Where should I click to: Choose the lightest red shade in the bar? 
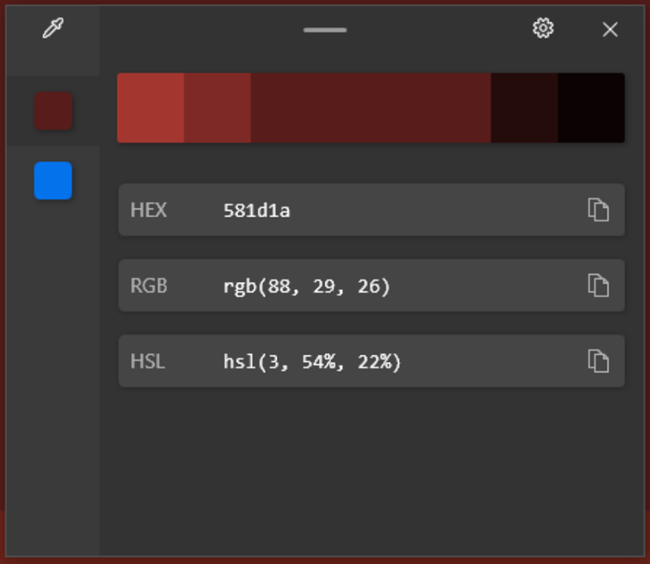pos(150,108)
